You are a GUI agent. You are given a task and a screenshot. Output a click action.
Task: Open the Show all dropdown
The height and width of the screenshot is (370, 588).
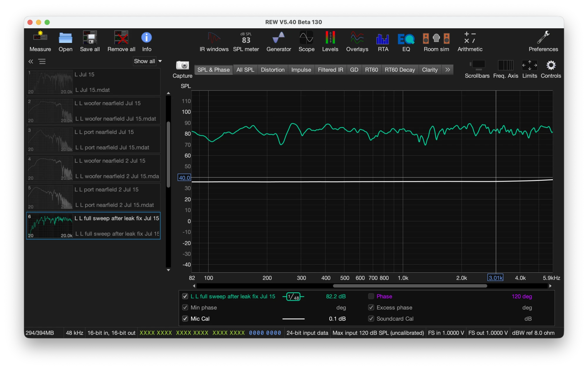pos(148,61)
